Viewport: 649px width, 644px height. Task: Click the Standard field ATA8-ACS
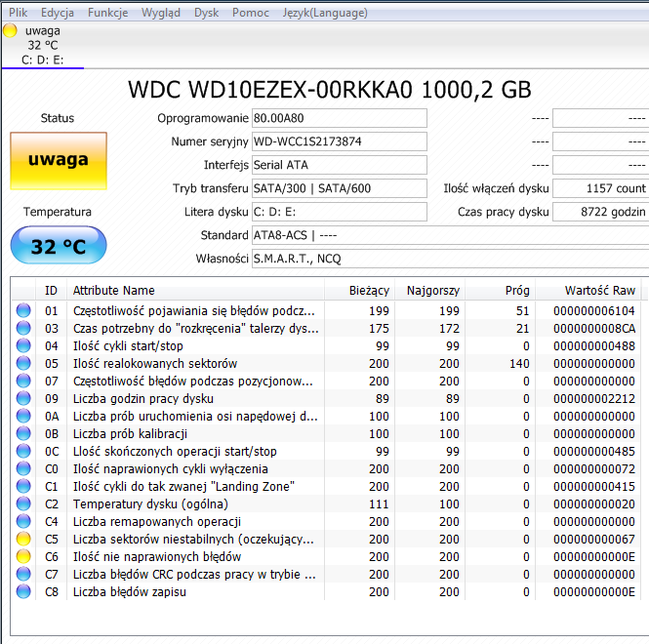tap(450, 235)
